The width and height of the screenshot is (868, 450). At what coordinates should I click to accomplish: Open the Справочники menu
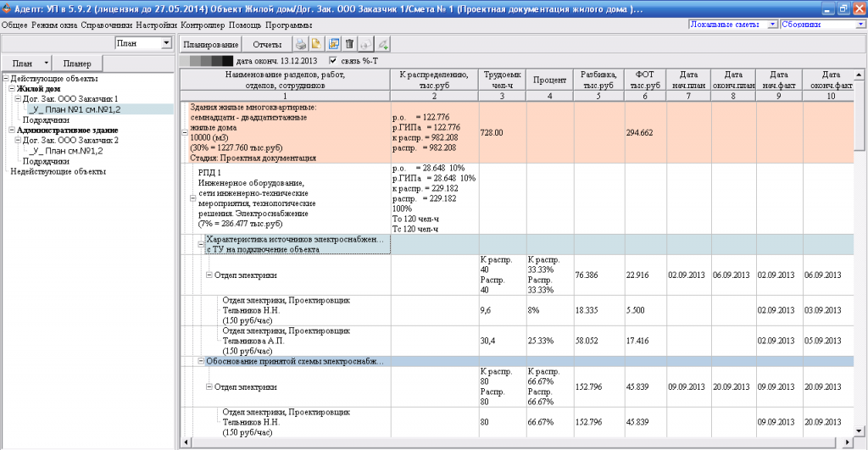[106, 25]
